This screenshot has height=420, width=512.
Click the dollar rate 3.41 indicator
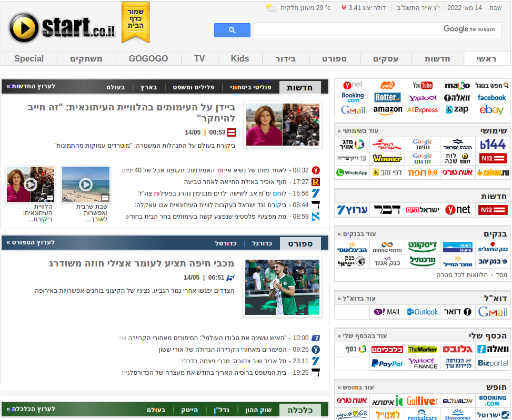tap(364, 7)
